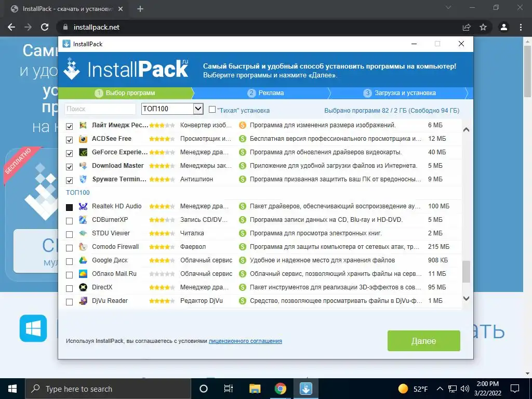The height and width of the screenshot is (399, 532).
Task: Go back in the browser
Action: (11, 27)
